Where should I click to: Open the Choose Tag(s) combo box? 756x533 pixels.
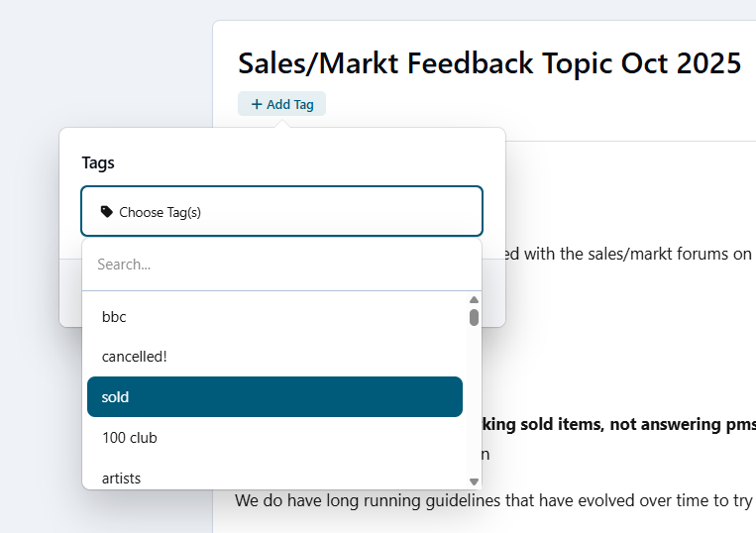click(281, 211)
